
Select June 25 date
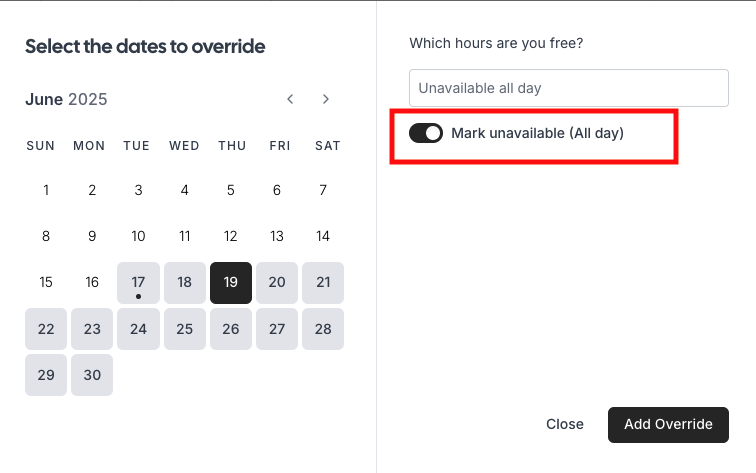[x=185, y=329]
